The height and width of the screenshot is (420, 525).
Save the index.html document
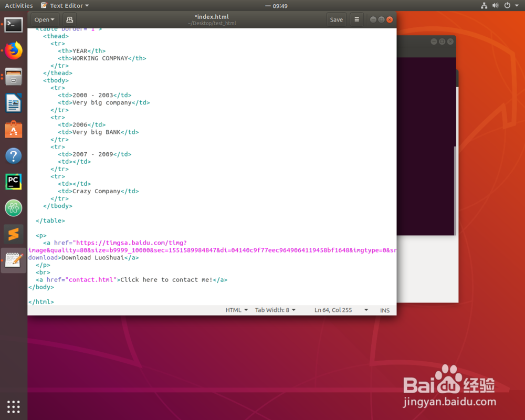pyautogui.click(x=336, y=20)
